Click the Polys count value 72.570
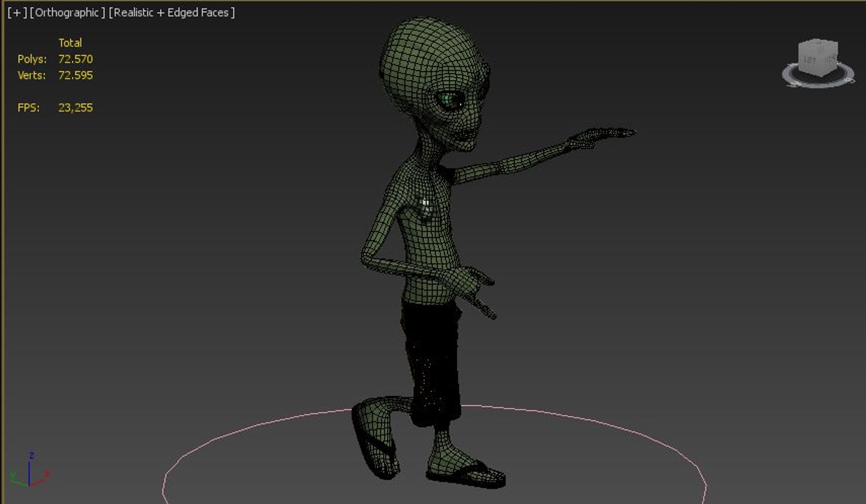This screenshot has width=866, height=504. click(x=75, y=59)
